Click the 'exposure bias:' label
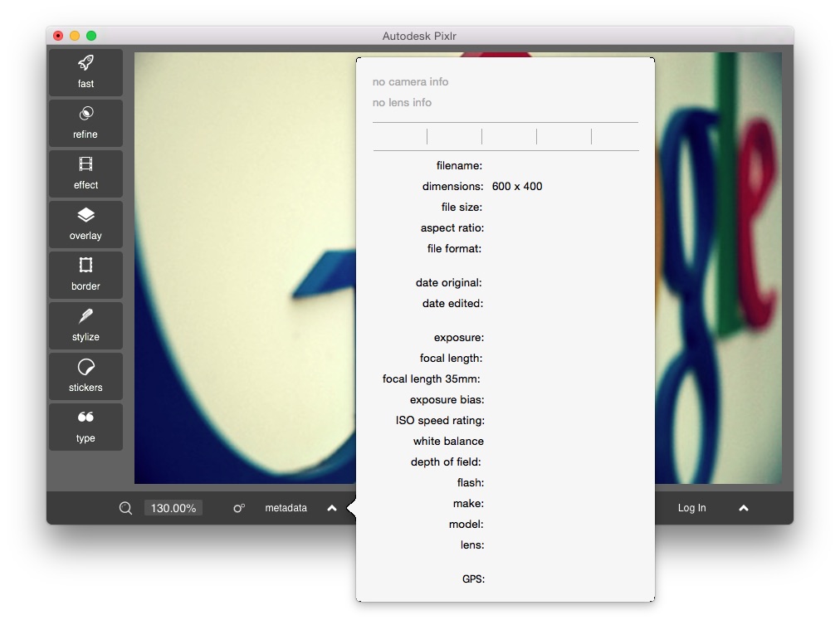The height and width of the screenshot is (630, 840). tap(447, 399)
